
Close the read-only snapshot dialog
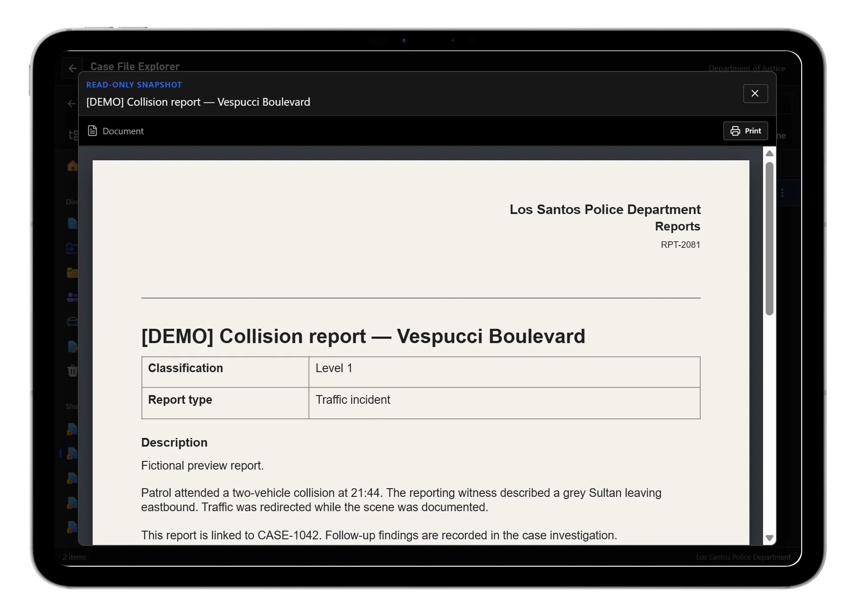click(755, 94)
